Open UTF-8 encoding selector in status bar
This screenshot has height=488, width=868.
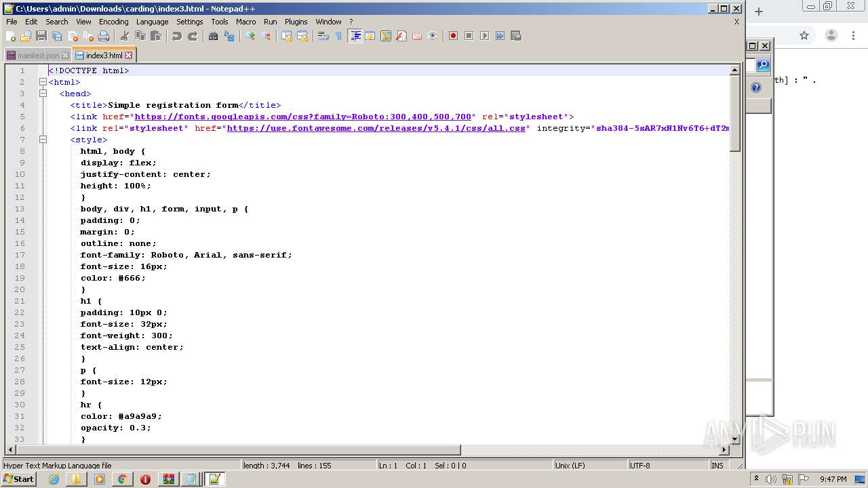coord(667,466)
